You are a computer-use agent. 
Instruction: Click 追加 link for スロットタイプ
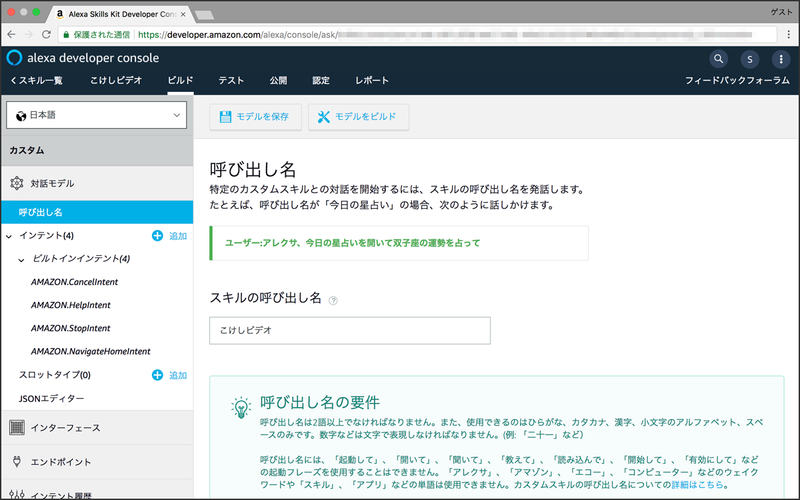tap(178, 376)
